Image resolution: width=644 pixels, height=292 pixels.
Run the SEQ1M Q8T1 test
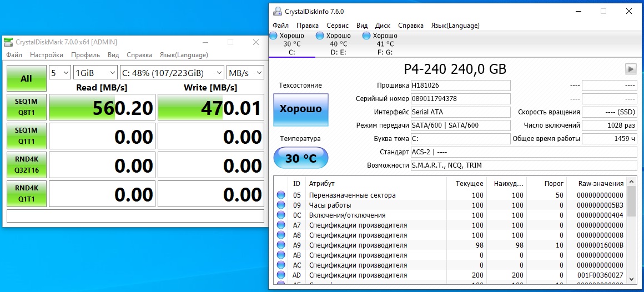(x=26, y=107)
